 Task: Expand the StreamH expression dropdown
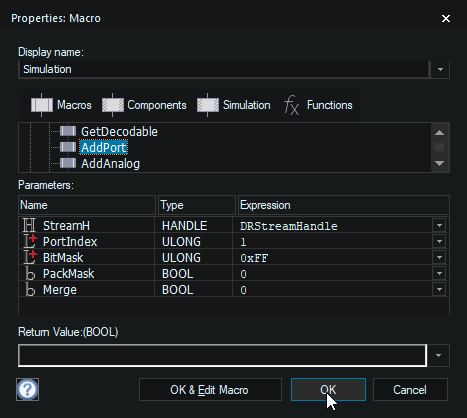pyautogui.click(x=439, y=226)
